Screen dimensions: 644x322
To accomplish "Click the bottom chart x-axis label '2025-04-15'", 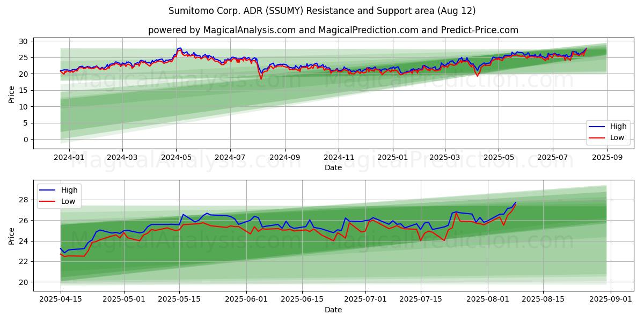I will tap(60, 300).
